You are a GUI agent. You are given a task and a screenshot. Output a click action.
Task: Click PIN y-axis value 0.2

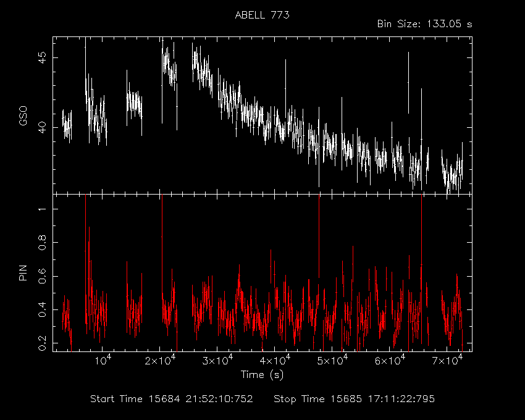tap(43, 343)
